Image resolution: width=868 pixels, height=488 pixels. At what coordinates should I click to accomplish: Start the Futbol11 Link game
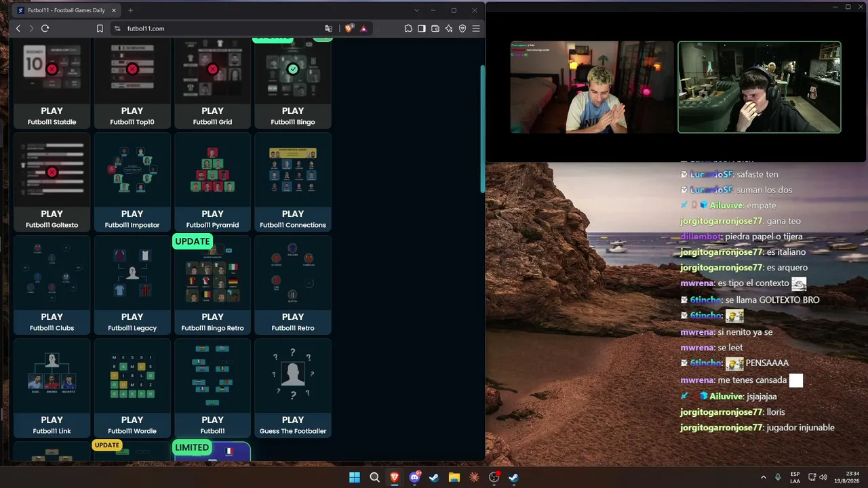pos(52,388)
